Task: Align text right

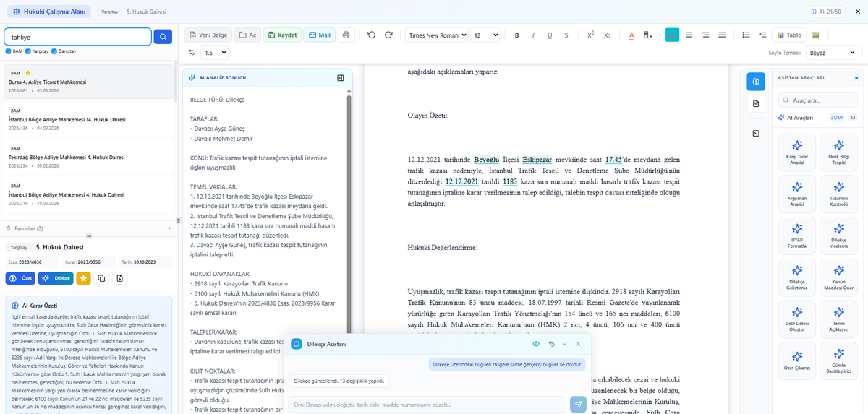Action: pos(705,35)
